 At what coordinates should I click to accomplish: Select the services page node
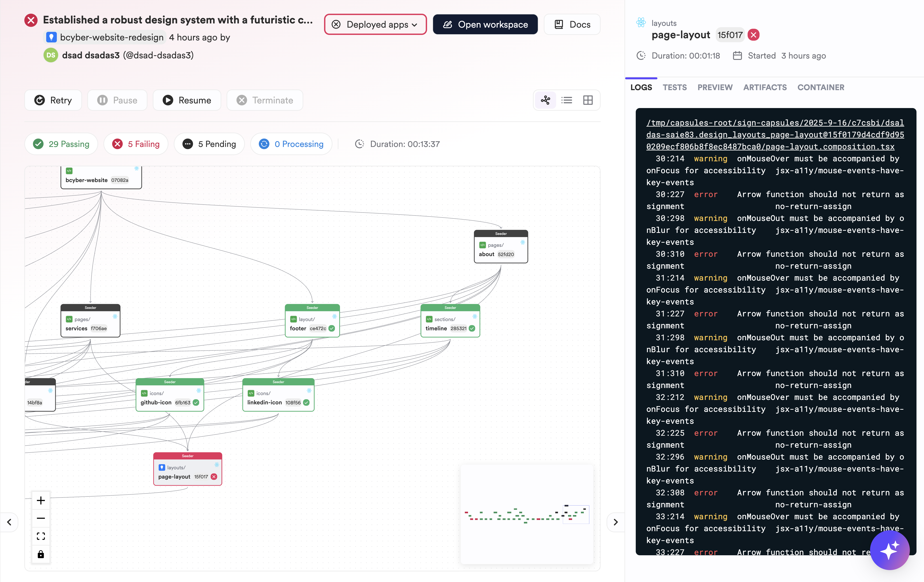[90, 321]
